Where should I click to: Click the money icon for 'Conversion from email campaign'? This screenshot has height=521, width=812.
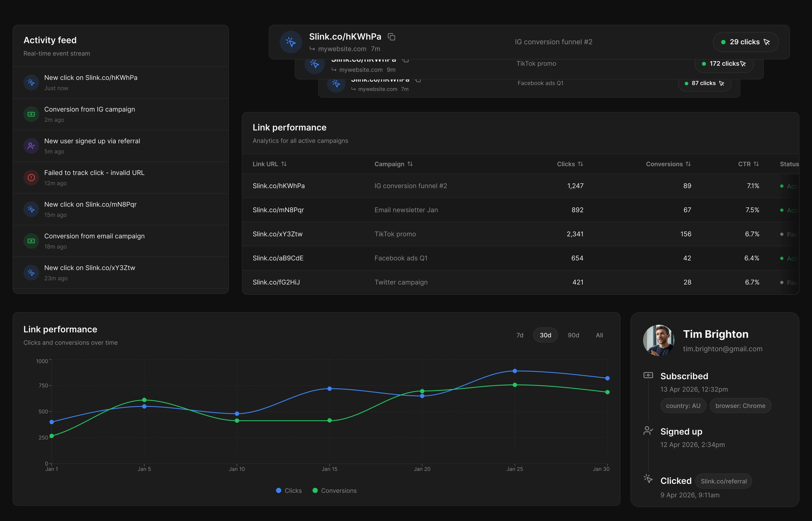point(31,241)
